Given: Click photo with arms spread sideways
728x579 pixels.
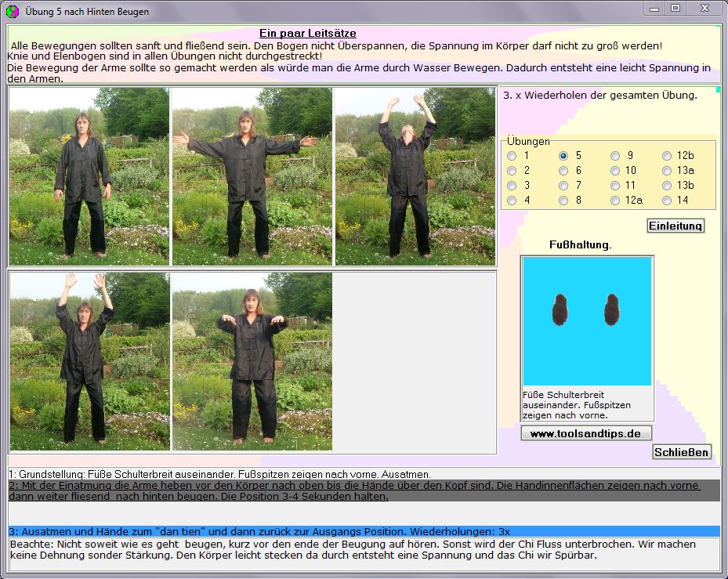Looking at the screenshot, I should point(252,176).
